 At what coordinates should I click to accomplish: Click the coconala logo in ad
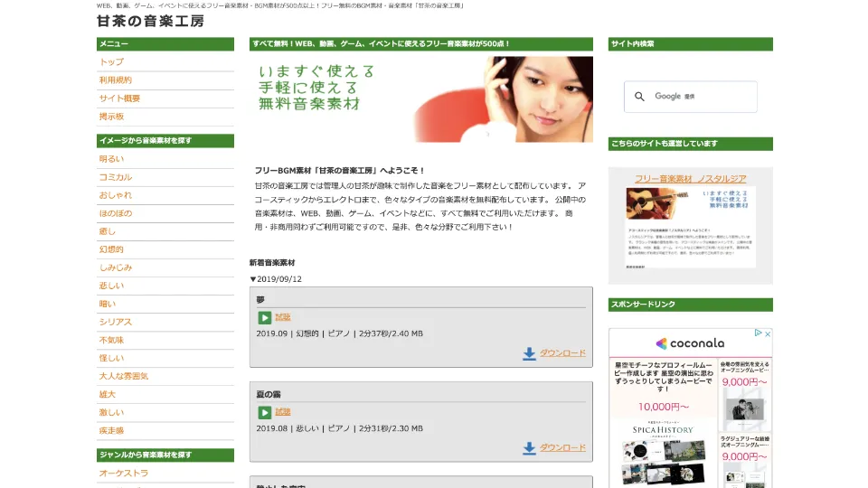(x=690, y=343)
